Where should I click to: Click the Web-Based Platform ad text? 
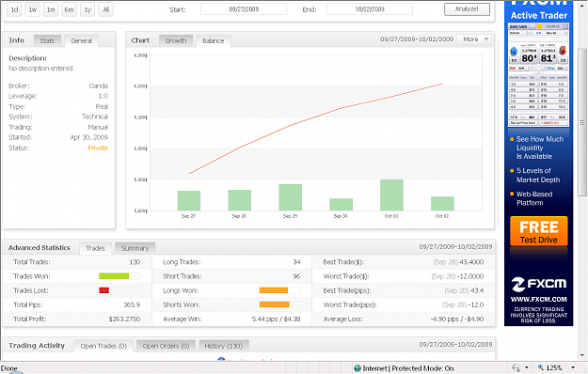tap(534, 198)
